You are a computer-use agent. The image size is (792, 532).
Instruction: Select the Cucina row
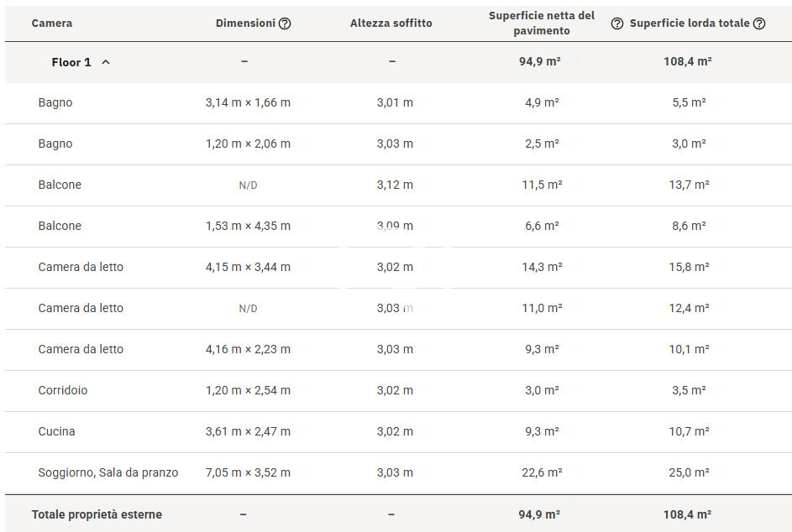point(56,431)
